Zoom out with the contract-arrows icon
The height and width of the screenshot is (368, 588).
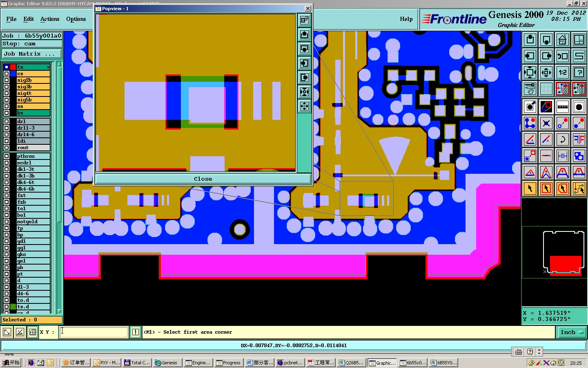[x=546, y=73]
